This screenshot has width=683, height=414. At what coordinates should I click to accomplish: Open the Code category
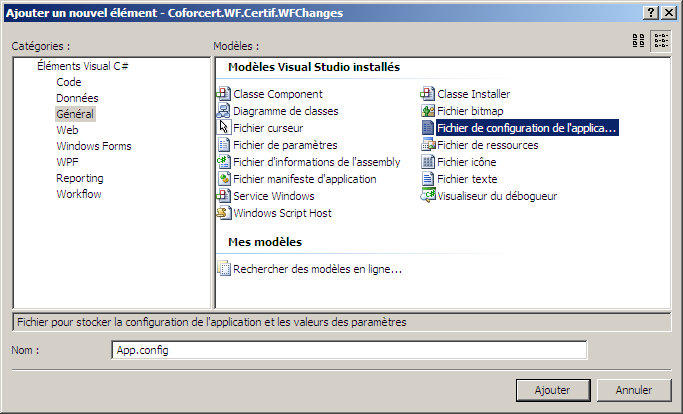tap(69, 82)
